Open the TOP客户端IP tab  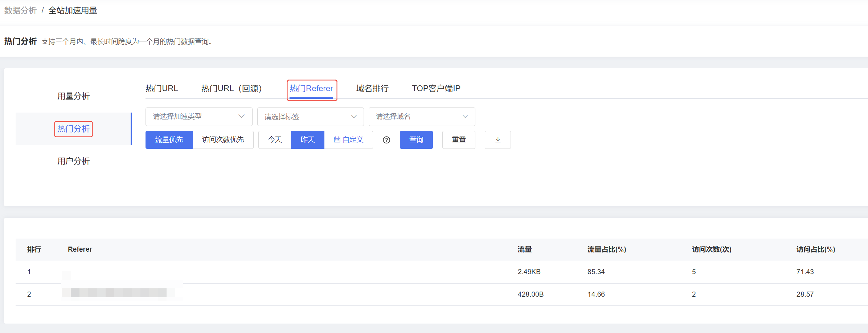(436, 89)
